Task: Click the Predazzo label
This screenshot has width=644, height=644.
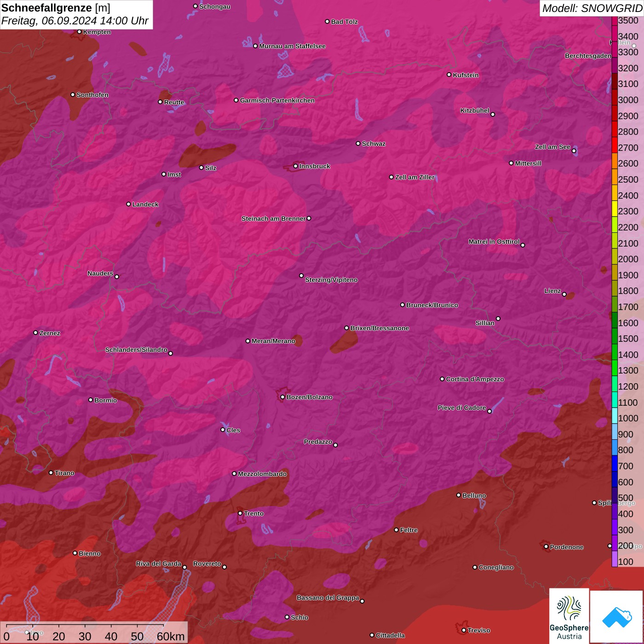Action: pyautogui.click(x=318, y=442)
